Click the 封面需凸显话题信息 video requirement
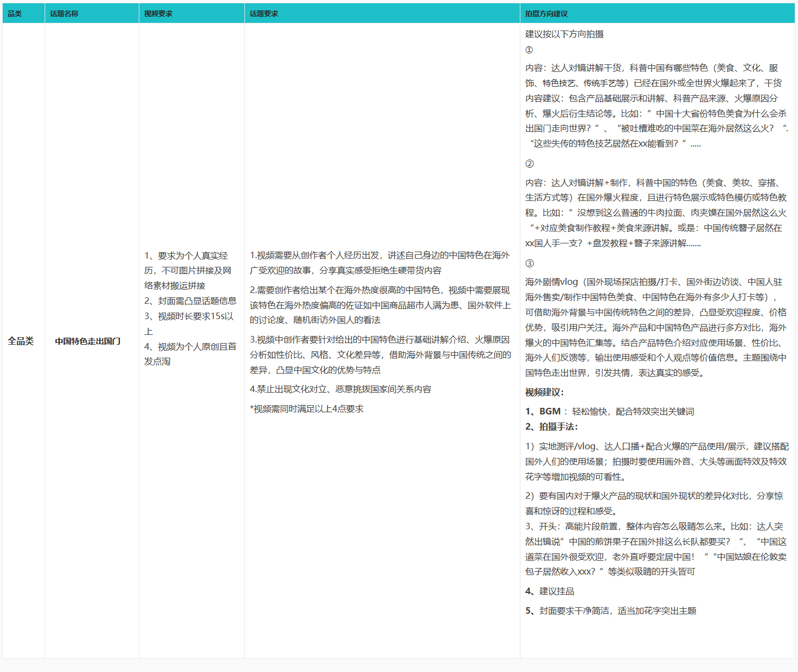Image resolution: width=798 pixels, height=672 pixels. click(x=191, y=301)
